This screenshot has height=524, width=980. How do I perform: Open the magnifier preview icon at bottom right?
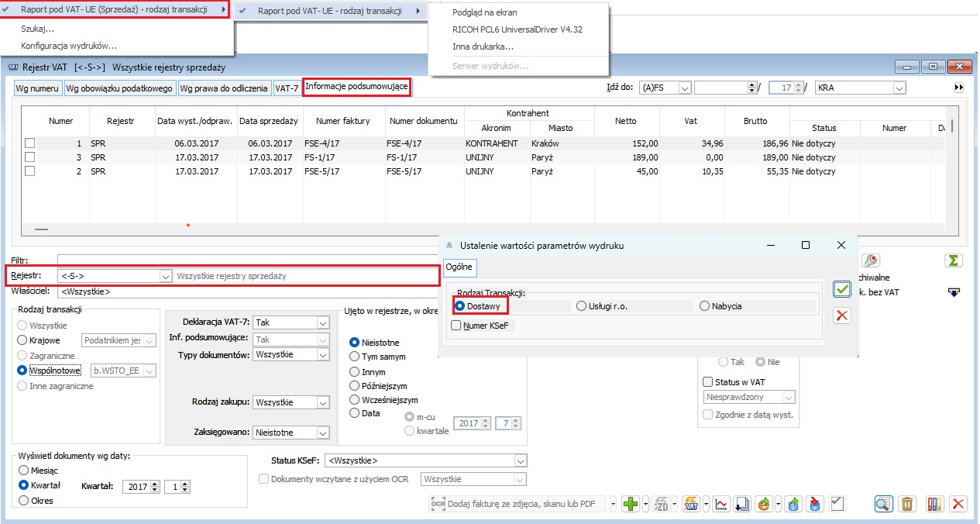tap(883, 504)
